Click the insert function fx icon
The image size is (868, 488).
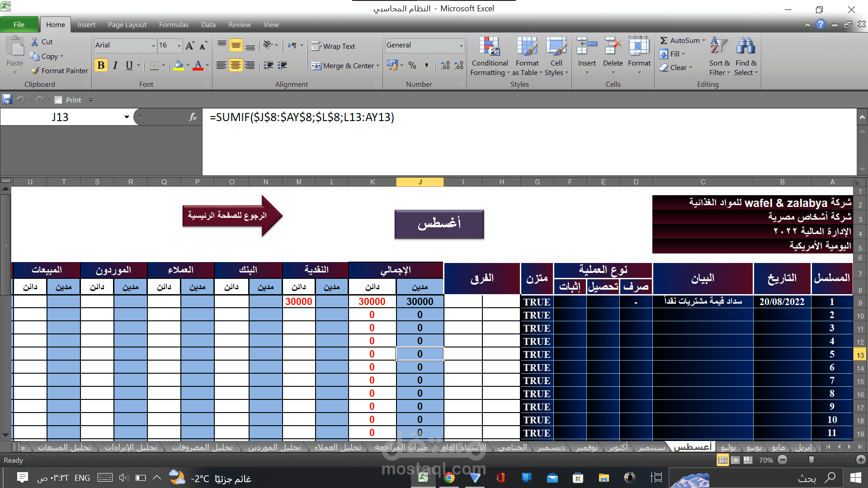click(193, 117)
